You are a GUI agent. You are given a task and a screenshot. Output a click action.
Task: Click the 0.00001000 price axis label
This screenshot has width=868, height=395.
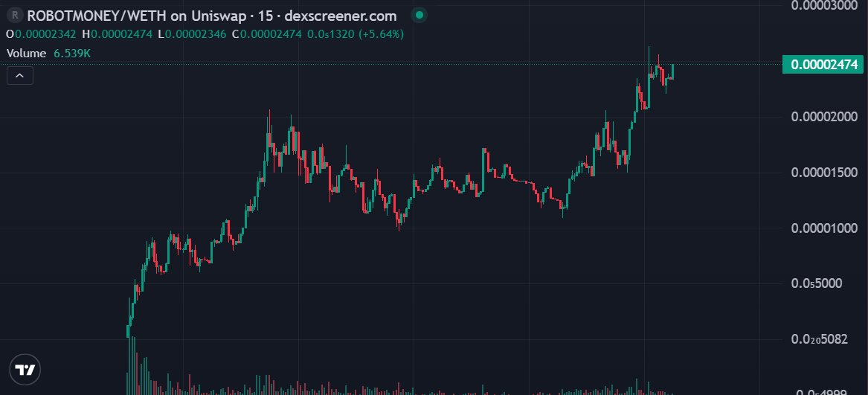(x=824, y=228)
